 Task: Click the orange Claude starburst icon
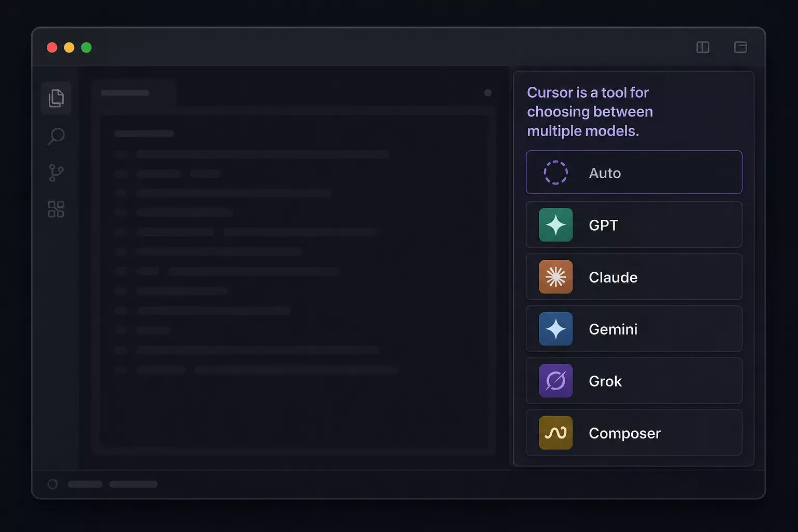coord(555,277)
